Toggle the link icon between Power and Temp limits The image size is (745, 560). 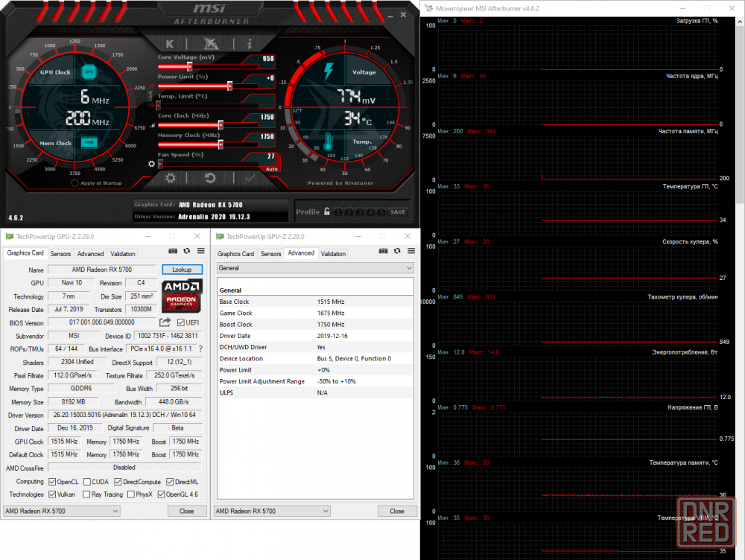pos(150,95)
